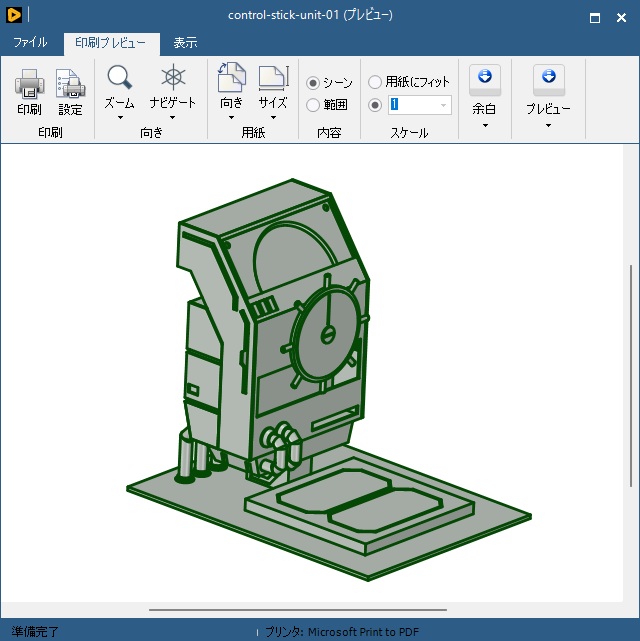
Task: Open the 設定 print settings icon
Action: click(x=70, y=83)
